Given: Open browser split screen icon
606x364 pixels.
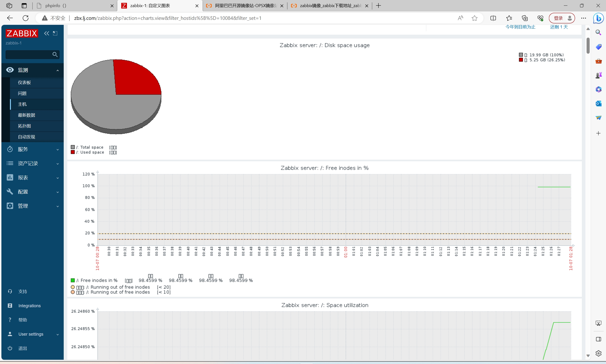Looking at the screenshot, I should tap(493, 18).
